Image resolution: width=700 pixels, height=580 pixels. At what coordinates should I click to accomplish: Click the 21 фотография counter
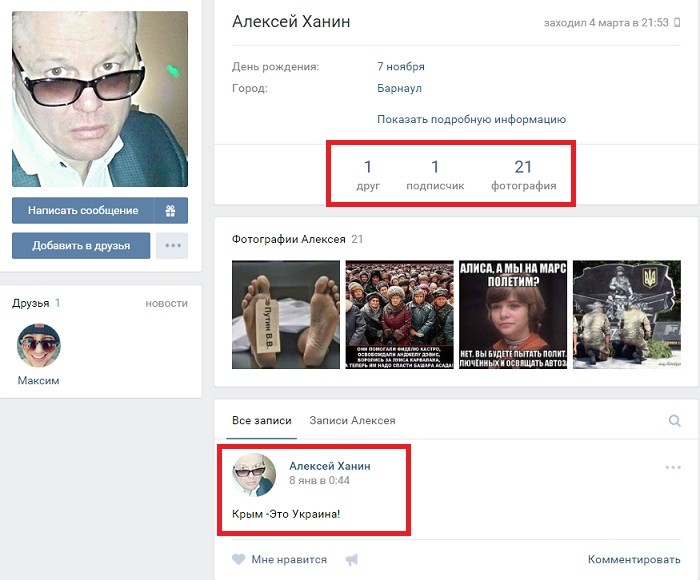pos(523,175)
